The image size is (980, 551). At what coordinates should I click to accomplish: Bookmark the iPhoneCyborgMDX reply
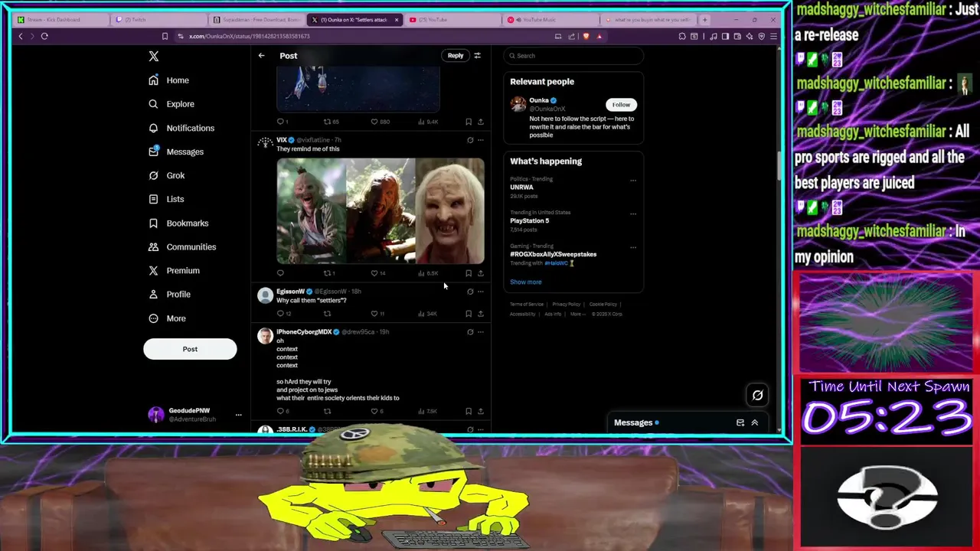tap(469, 412)
